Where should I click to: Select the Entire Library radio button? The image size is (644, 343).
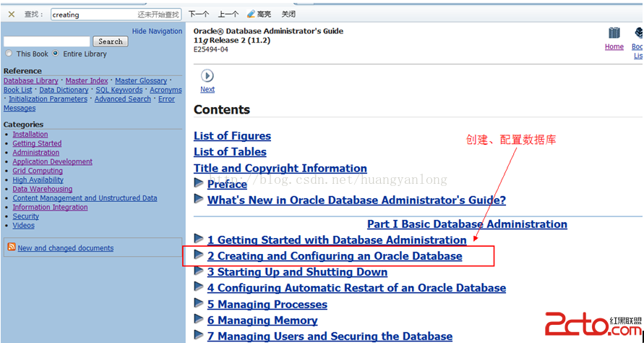56,54
